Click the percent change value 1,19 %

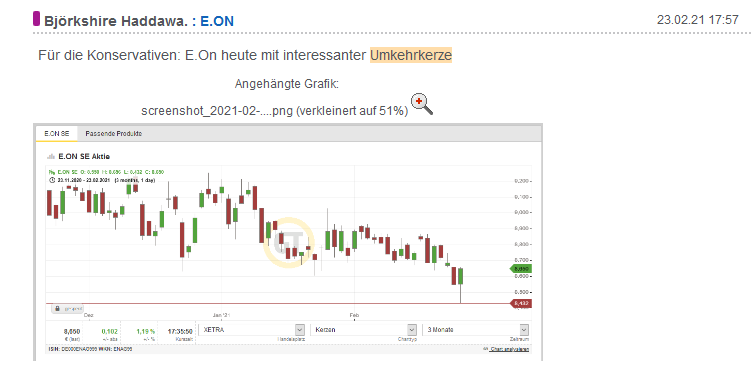[x=145, y=331]
